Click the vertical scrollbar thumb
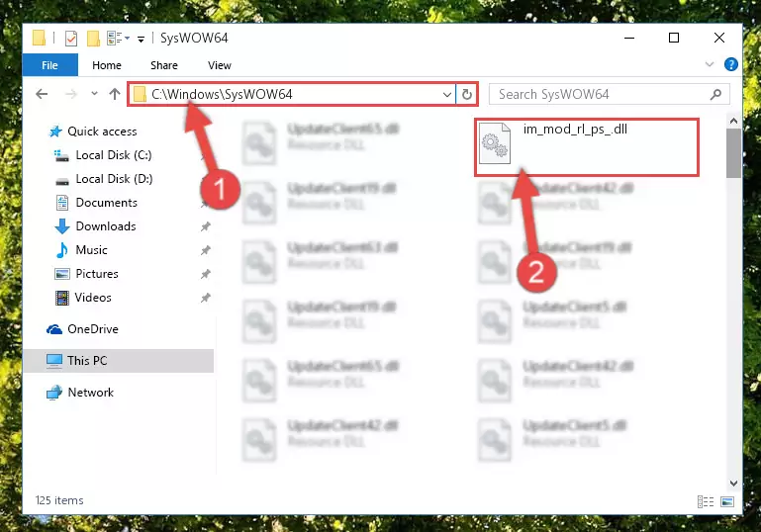The image size is (761, 532). point(733,153)
